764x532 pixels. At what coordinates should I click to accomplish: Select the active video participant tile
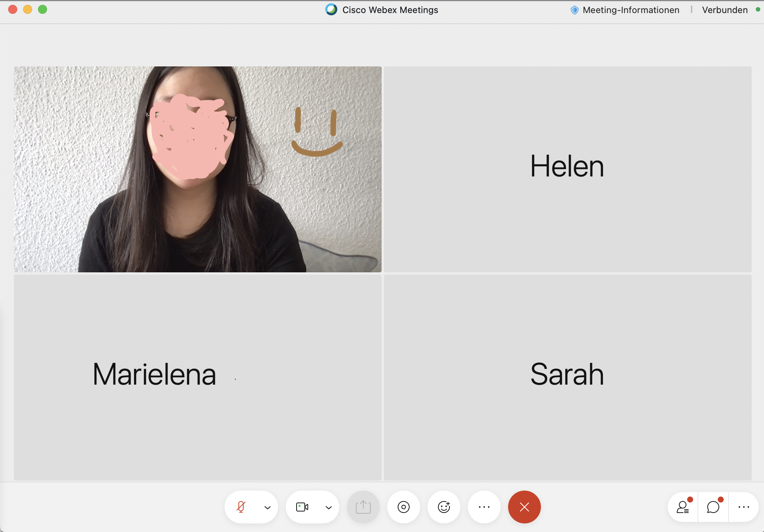point(198,169)
